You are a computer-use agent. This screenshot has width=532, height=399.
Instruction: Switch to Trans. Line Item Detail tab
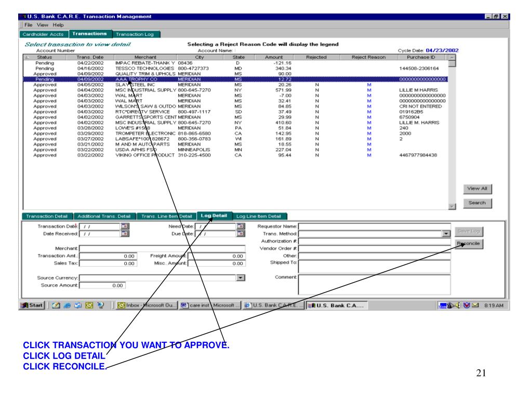[167, 217]
